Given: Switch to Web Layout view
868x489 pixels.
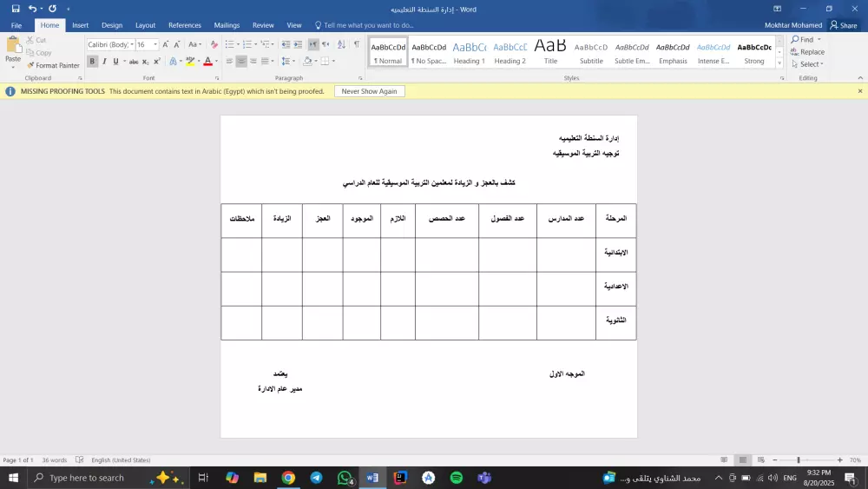Looking at the screenshot, I should pyautogui.click(x=761, y=460).
